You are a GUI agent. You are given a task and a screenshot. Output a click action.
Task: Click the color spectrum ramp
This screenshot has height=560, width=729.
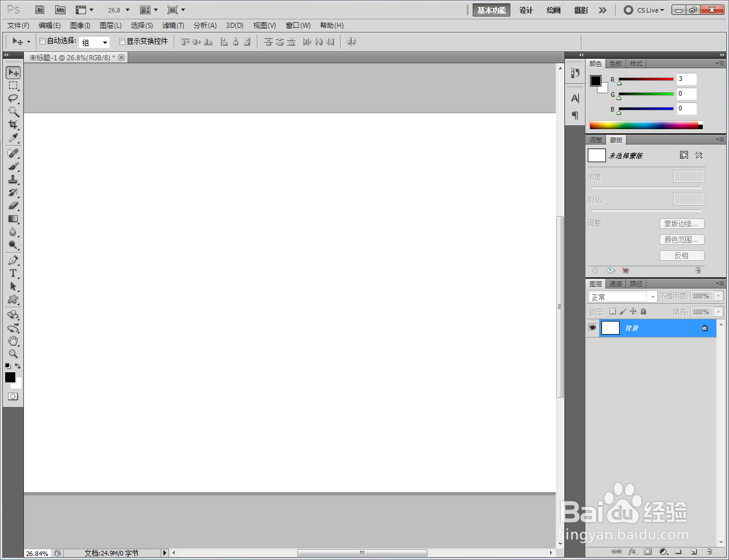coord(646,125)
